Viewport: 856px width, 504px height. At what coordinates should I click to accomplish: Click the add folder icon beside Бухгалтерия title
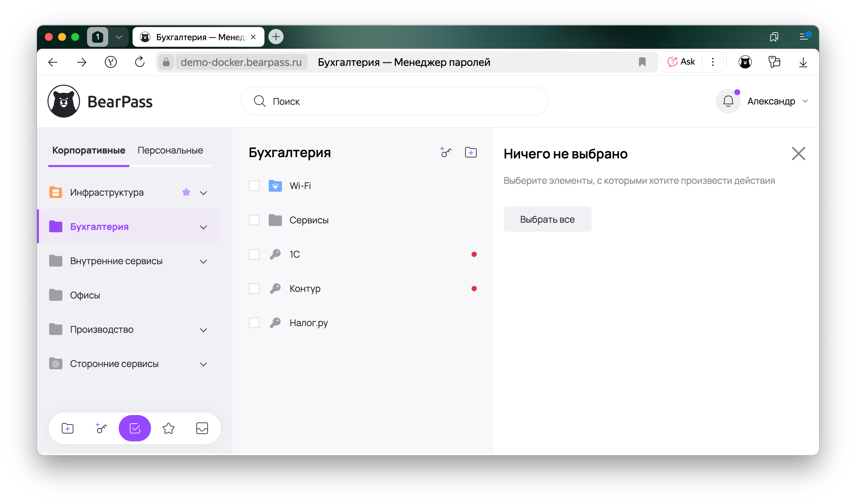pyautogui.click(x=471, y=153)
